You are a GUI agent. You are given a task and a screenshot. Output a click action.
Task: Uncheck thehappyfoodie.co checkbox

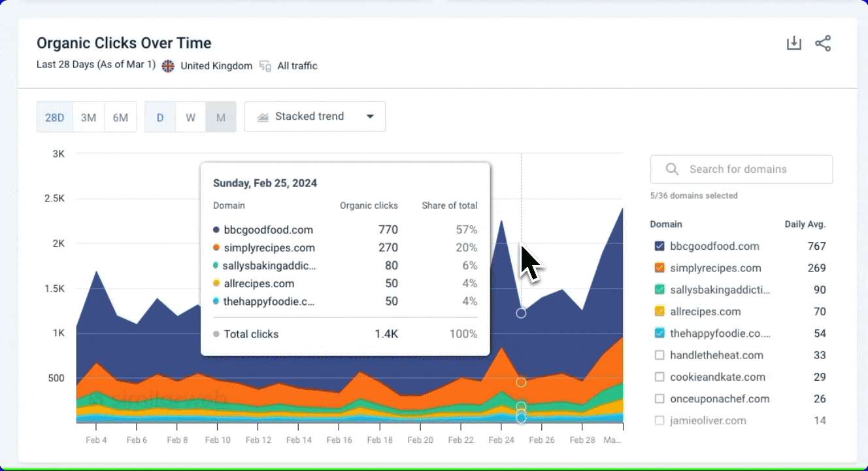click(x=659, y=334)
